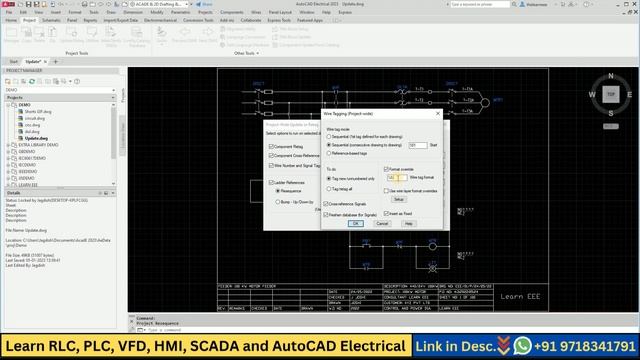This screenshot has width=640, height=360.
Task: Toggle Insert as Fixed checkbox
Action: [x=386, y=213]
